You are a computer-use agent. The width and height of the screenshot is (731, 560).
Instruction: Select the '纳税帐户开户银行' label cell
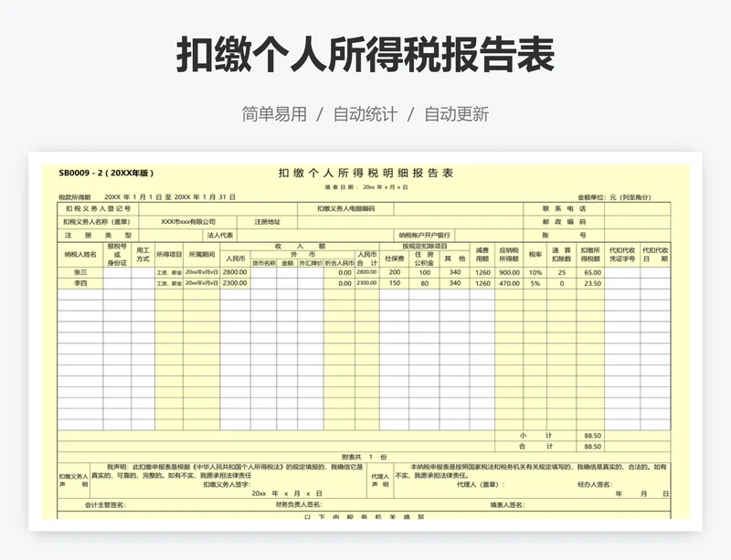424,235
